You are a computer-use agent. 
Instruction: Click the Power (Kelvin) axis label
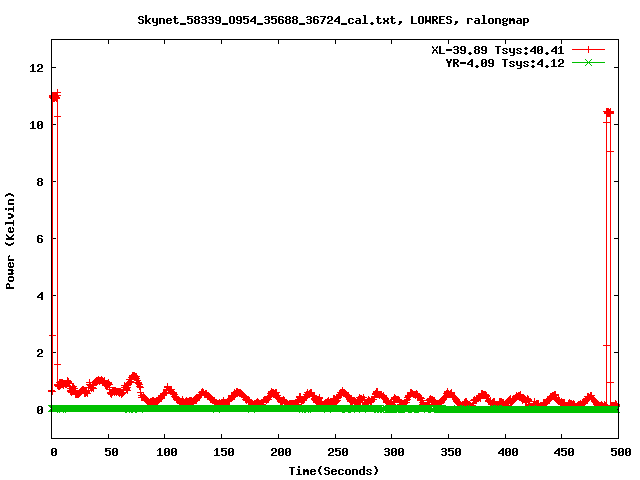click(10, 241)
